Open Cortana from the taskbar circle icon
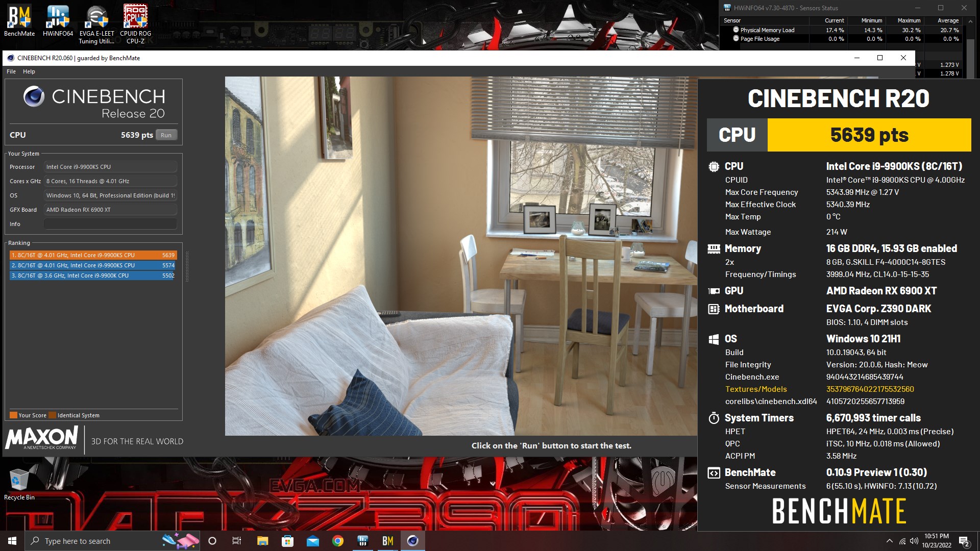Image resolution: width=980 pixels, height=551 pixels. 212,541
